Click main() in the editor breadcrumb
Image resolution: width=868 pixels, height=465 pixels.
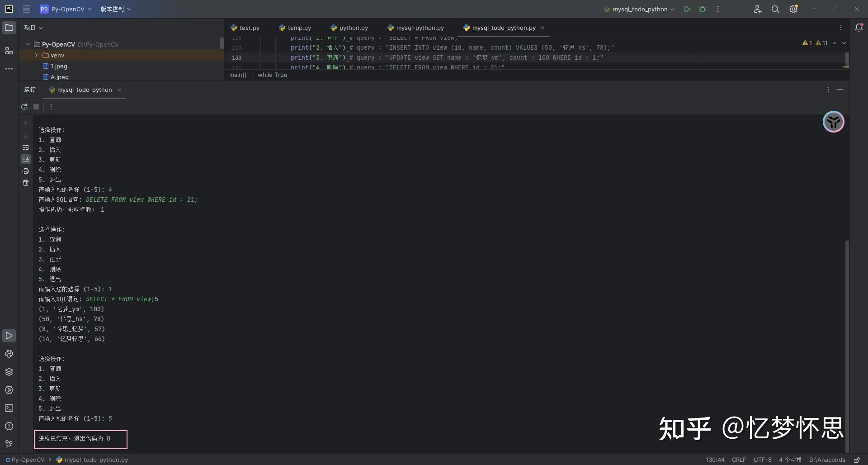[238, 75]
